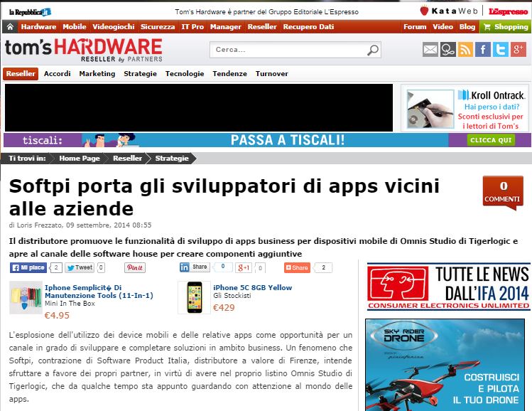
Task: Select the red Reseller tab
Action: tap(21, 74)
